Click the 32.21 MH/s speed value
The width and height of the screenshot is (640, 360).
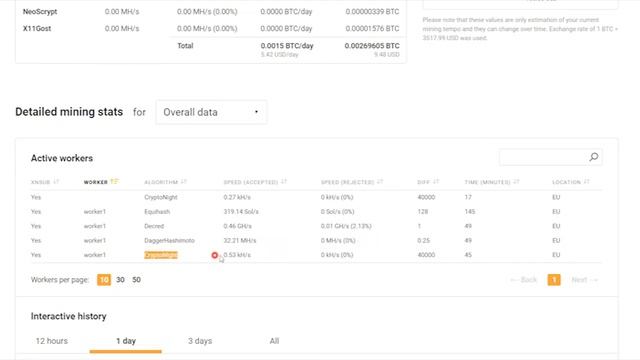click(240, 240)
